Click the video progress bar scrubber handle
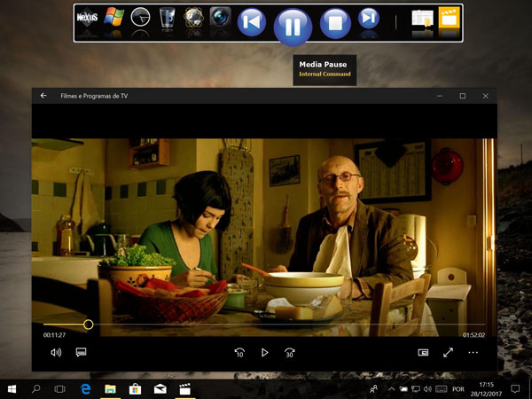532x399 pixels. (89, 325)
